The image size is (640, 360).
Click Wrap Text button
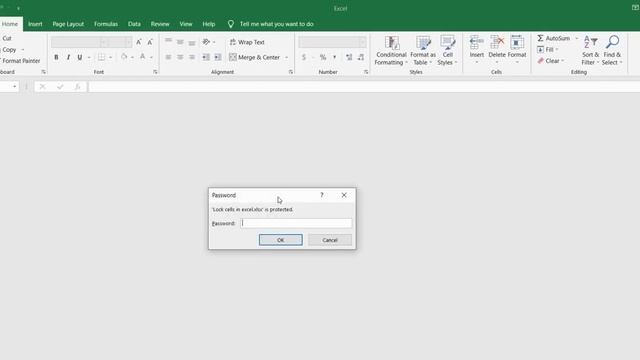pos(247,42)
